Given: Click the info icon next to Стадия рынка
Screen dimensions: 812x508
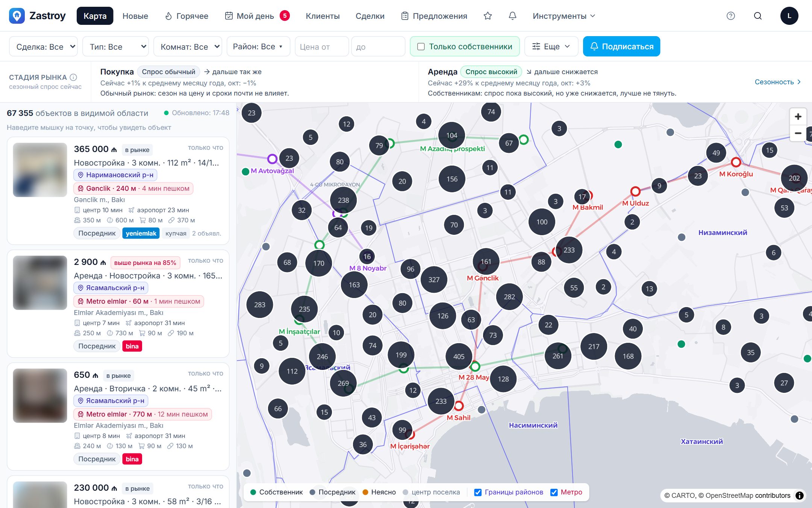Looking at the screenshot, I should [x=74, y=77].
